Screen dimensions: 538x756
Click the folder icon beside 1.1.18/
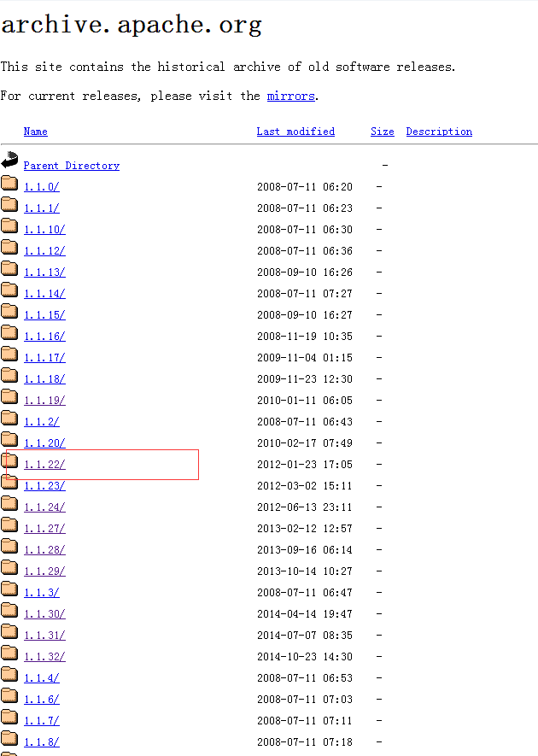pos(9,376)
